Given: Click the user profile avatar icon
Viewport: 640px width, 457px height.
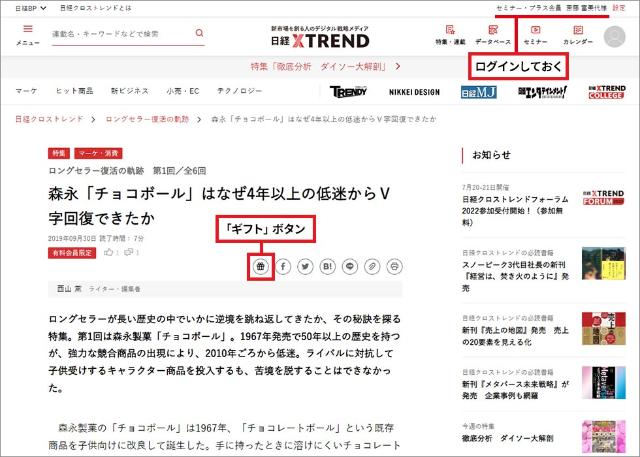Looking at the screenshot, I should pos(613,36).
